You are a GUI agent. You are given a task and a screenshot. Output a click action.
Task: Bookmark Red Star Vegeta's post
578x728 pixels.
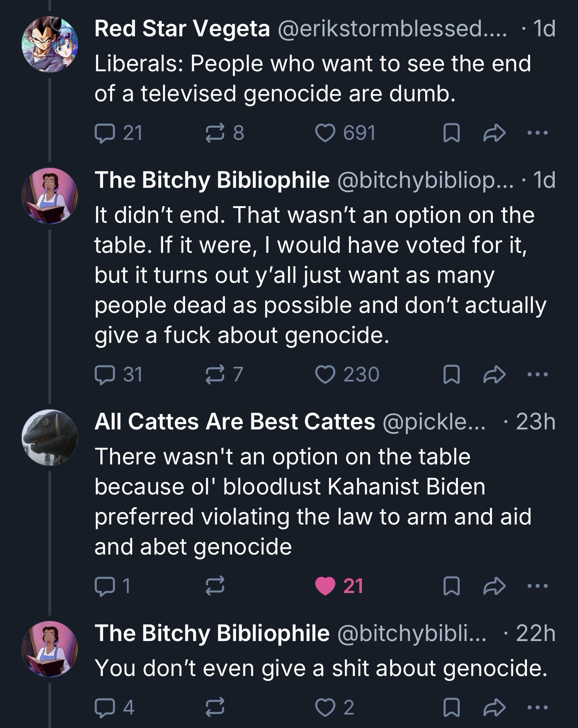449,133
